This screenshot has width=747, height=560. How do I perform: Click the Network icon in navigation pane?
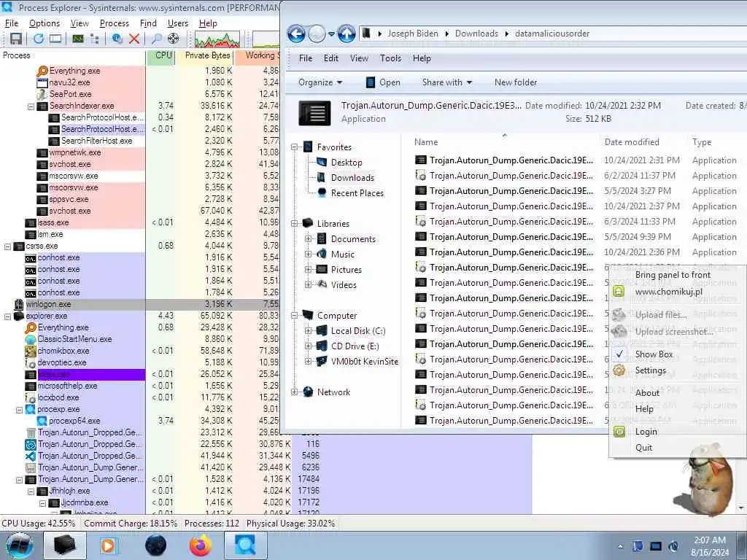[x=309, y=392]
